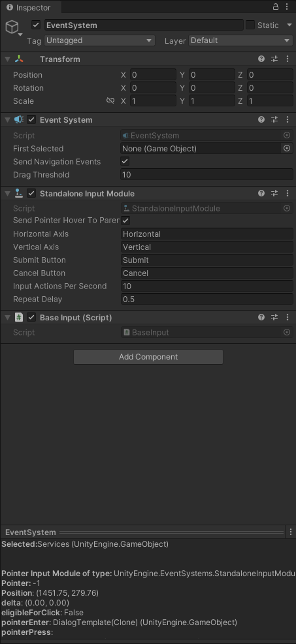The width and height of the screenshot is (296, 644).
Task: Collapse the Standalone Input Module section
Action: (7, 193)
